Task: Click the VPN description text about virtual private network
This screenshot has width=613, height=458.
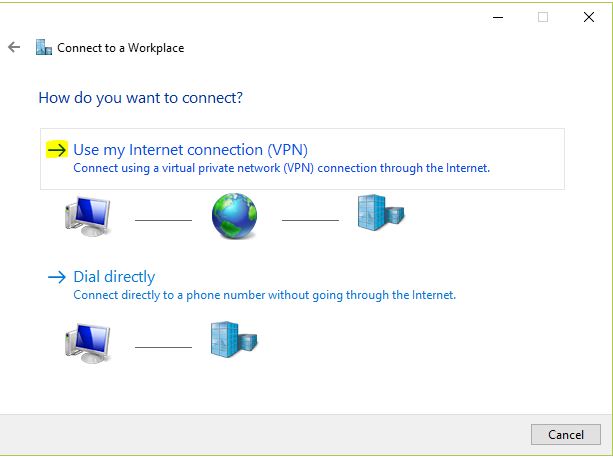Action: pyautogui.click(x=281, y=168)
